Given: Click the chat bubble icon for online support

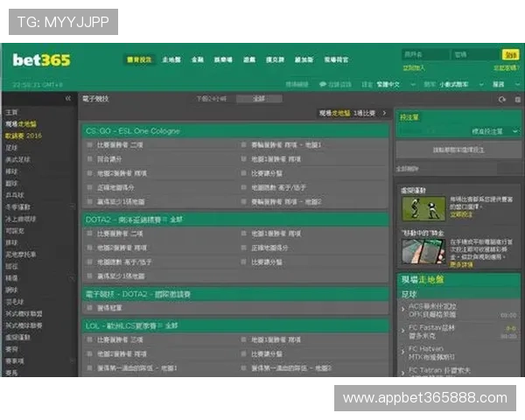Looking at the screenshot, I should (323, 84).
